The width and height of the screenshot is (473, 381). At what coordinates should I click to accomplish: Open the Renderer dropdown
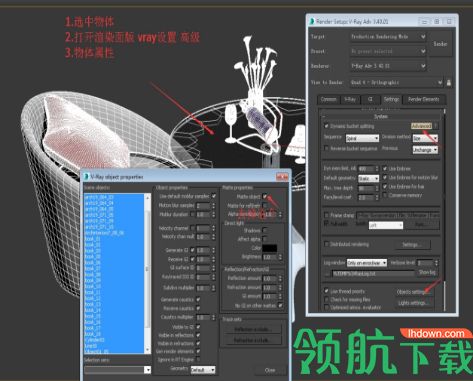click(x=388, y=66)
